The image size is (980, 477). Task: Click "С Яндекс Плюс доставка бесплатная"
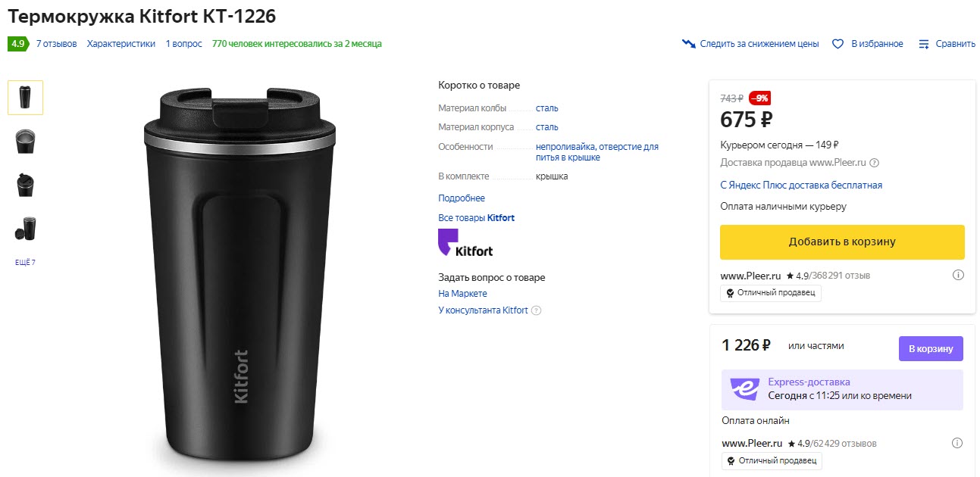801,185
